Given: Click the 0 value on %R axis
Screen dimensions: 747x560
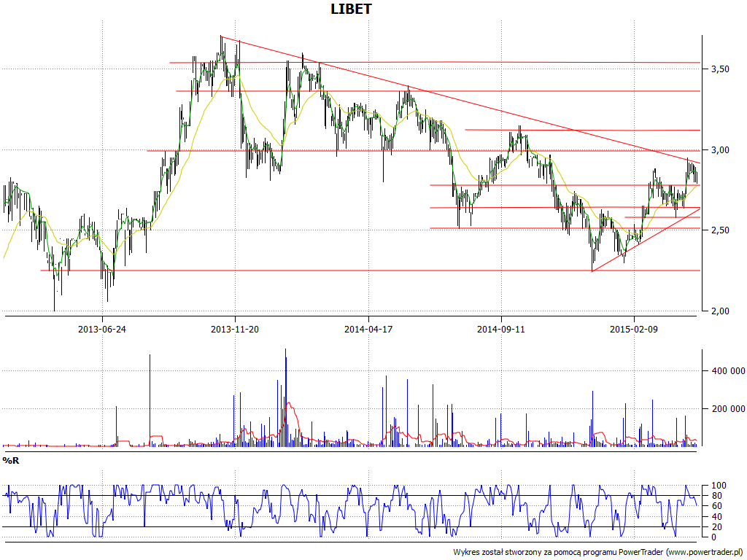Looking at the screenshot, I should pos(713,537).
